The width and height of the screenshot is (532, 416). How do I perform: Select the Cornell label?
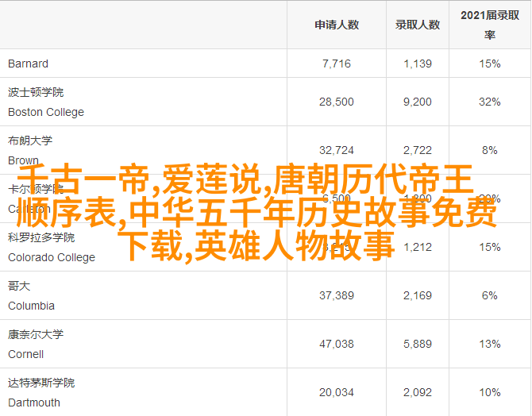point(25,354)
